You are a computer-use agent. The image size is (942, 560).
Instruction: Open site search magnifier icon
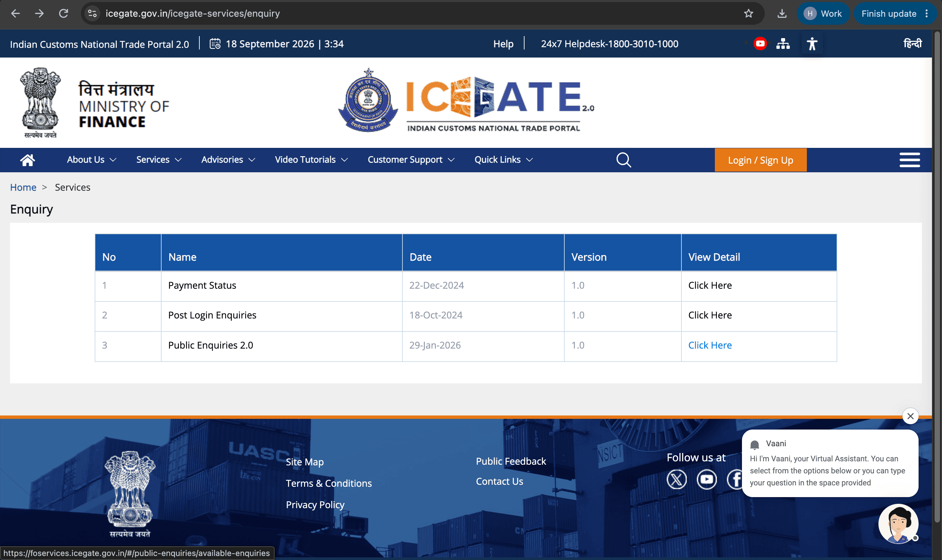pyautogui.click(x=624, y=160)
